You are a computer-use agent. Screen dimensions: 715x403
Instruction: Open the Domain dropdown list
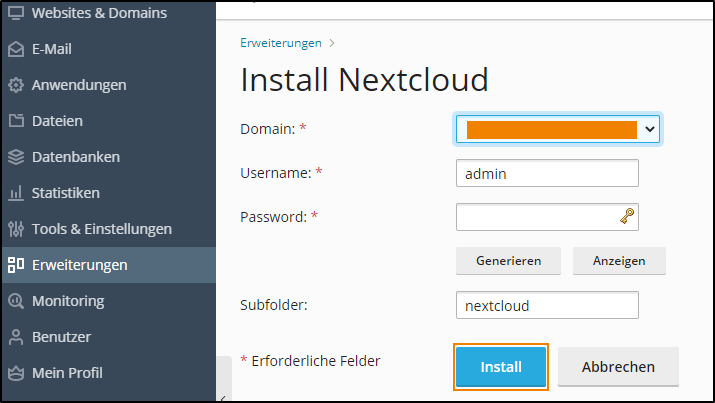coord(557,129)
